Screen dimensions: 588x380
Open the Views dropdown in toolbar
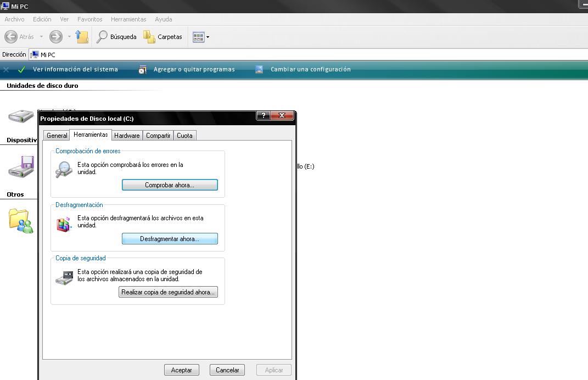point(201,37)
